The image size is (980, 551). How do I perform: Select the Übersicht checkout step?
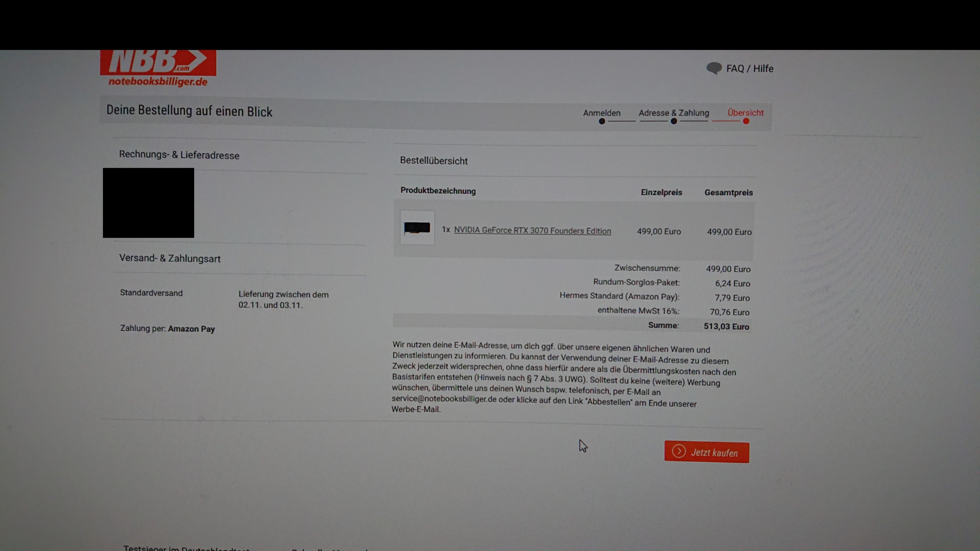pos(745,112)
